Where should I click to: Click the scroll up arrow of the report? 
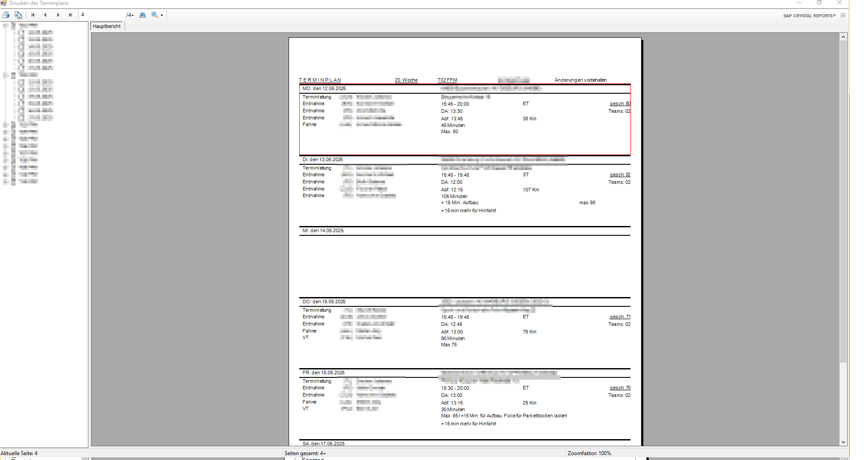[x=843, y=37]
